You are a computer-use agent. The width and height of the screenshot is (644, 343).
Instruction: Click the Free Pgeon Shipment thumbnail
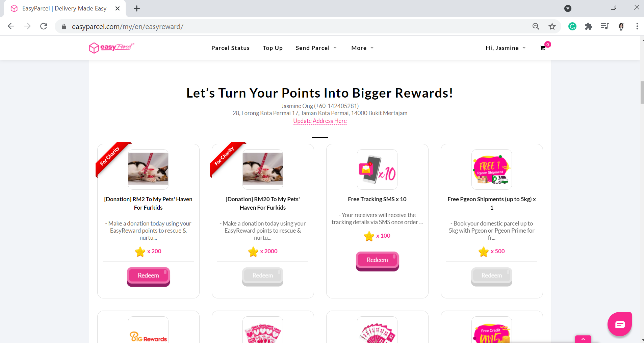point(492,169)
